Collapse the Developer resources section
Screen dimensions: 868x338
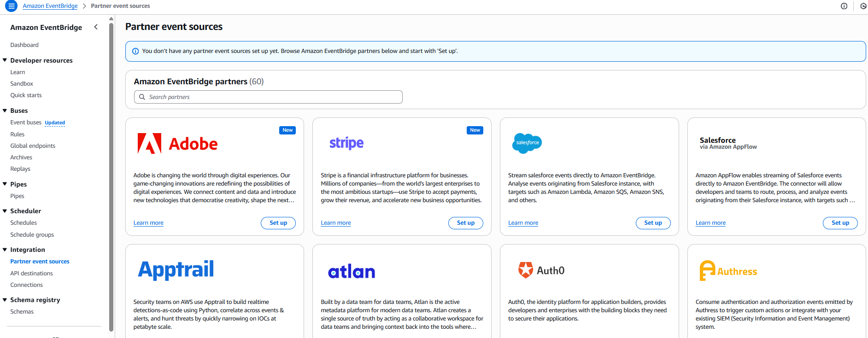[5, 60]
